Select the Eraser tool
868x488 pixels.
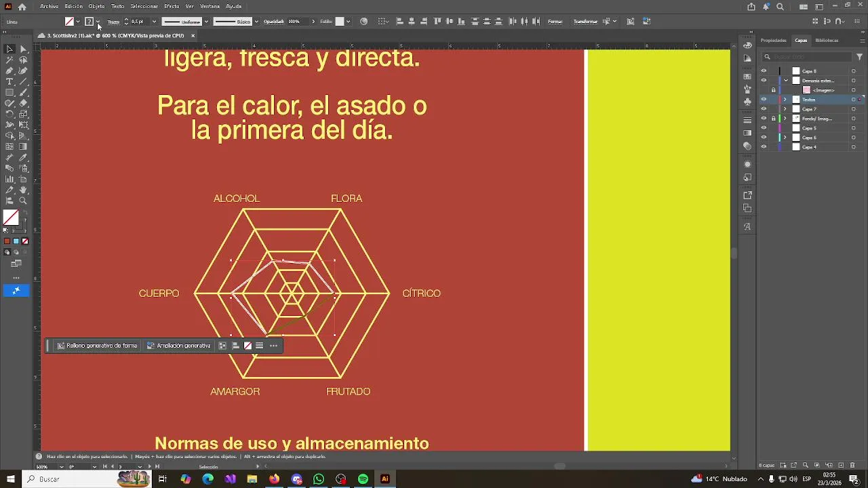(x=23, y=103)
